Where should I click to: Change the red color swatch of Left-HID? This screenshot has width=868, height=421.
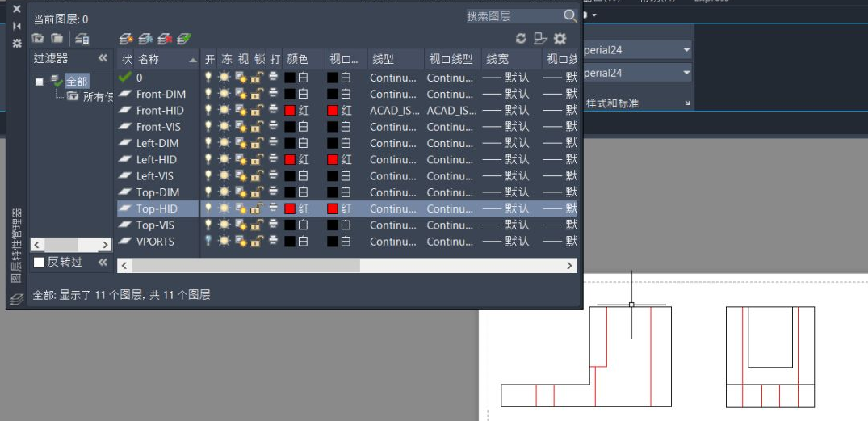(290, 159)
